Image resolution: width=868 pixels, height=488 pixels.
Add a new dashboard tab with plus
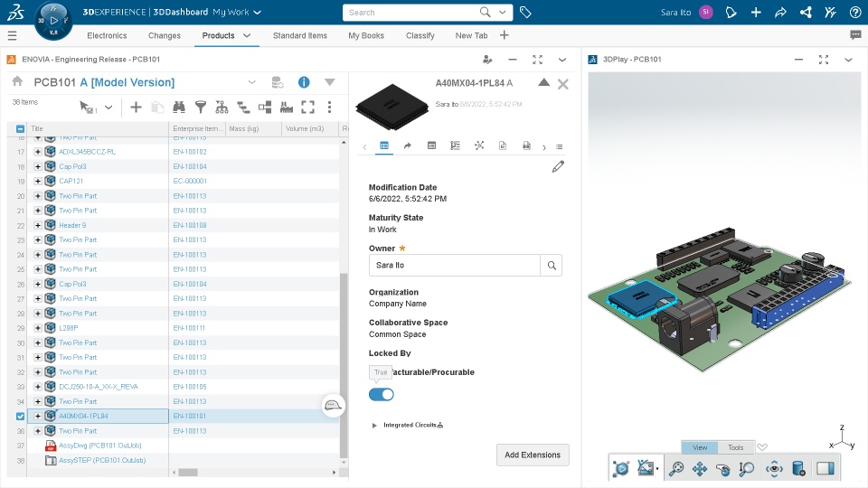point(505,35)
